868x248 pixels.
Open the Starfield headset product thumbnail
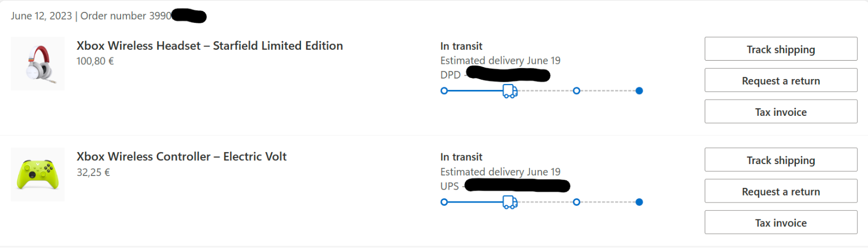[x=37, y=63]
